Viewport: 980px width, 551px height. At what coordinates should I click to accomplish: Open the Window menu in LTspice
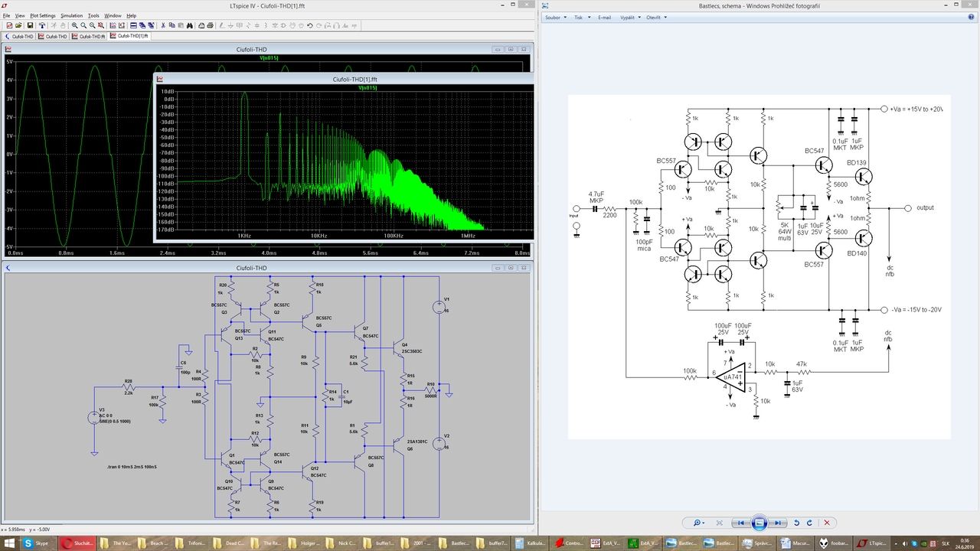[x=113, y=15]
